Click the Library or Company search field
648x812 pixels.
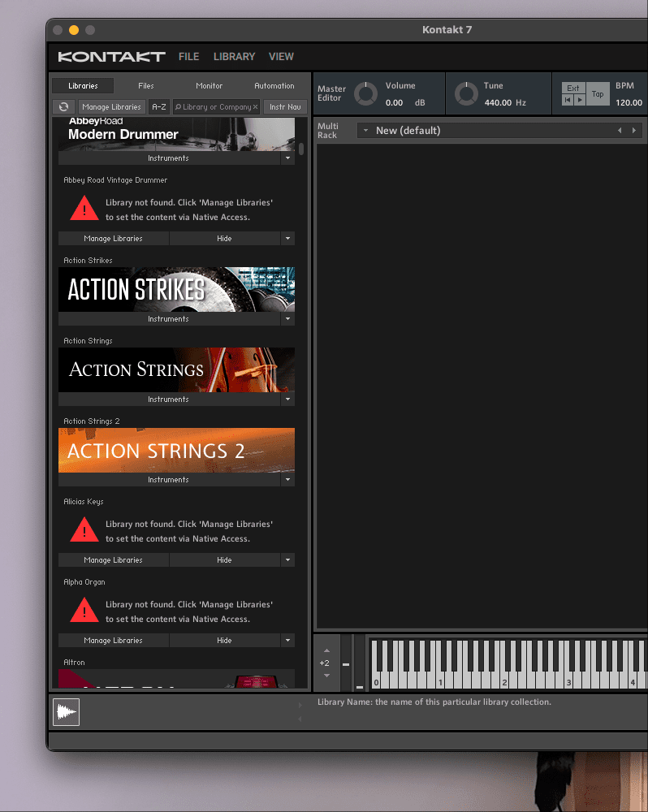[216, 106]
